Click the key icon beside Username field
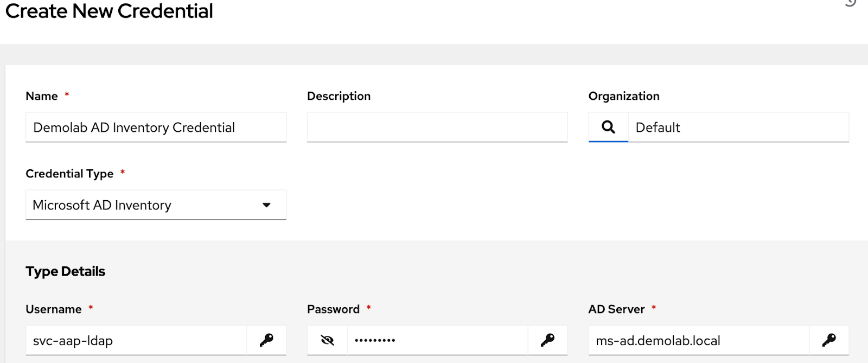 tap(266, 340)
